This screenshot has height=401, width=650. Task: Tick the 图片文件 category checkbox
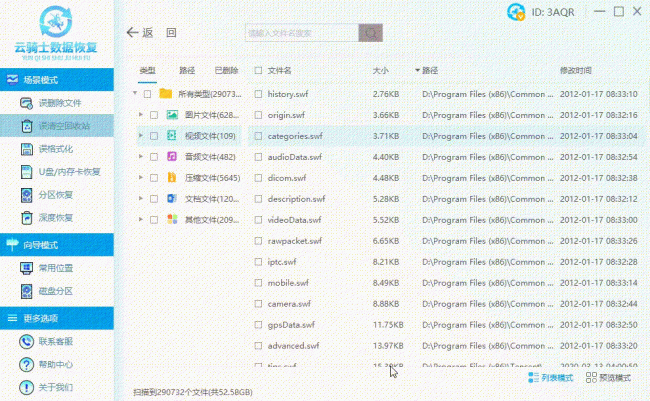154,115
